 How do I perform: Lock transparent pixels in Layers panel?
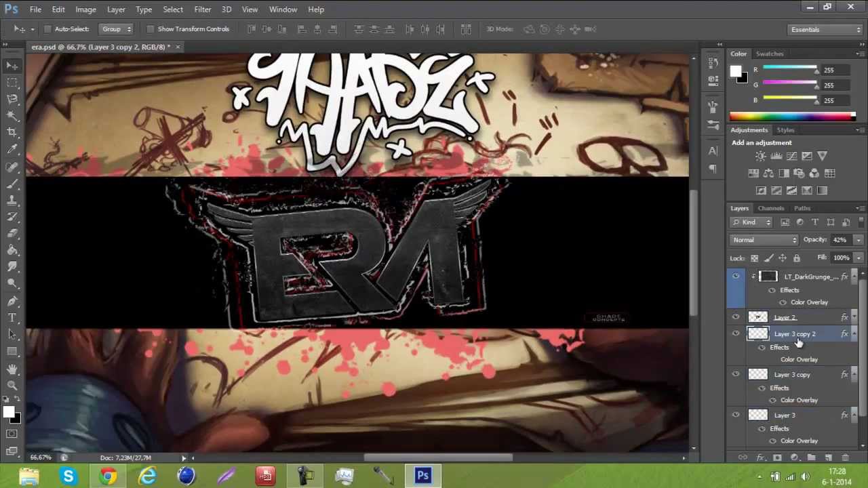pos(754,258)
